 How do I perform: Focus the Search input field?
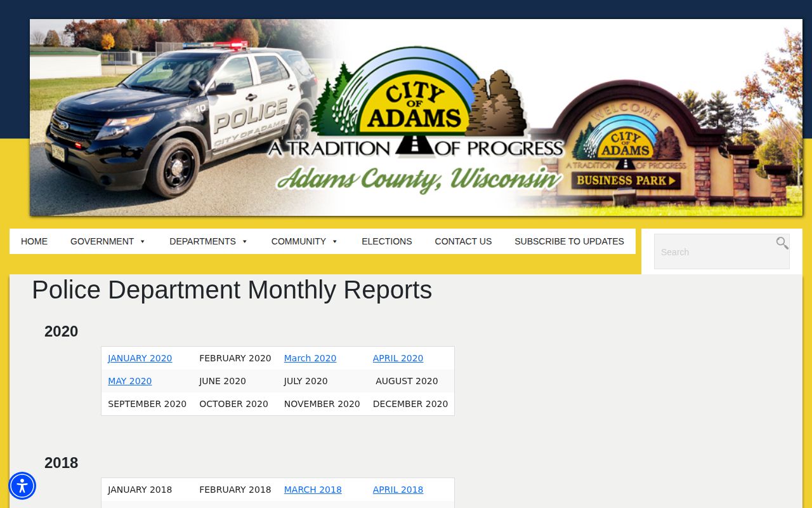(722, 251)
